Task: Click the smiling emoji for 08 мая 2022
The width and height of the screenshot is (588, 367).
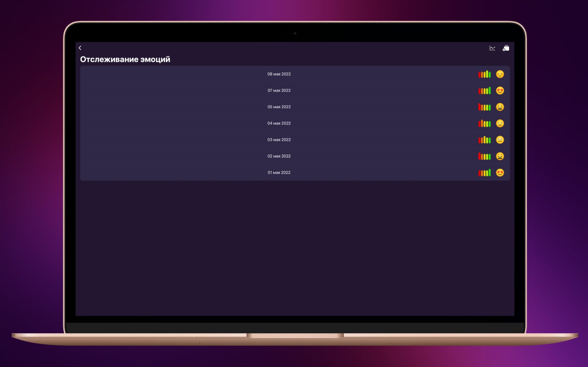Action: (500, 74)
